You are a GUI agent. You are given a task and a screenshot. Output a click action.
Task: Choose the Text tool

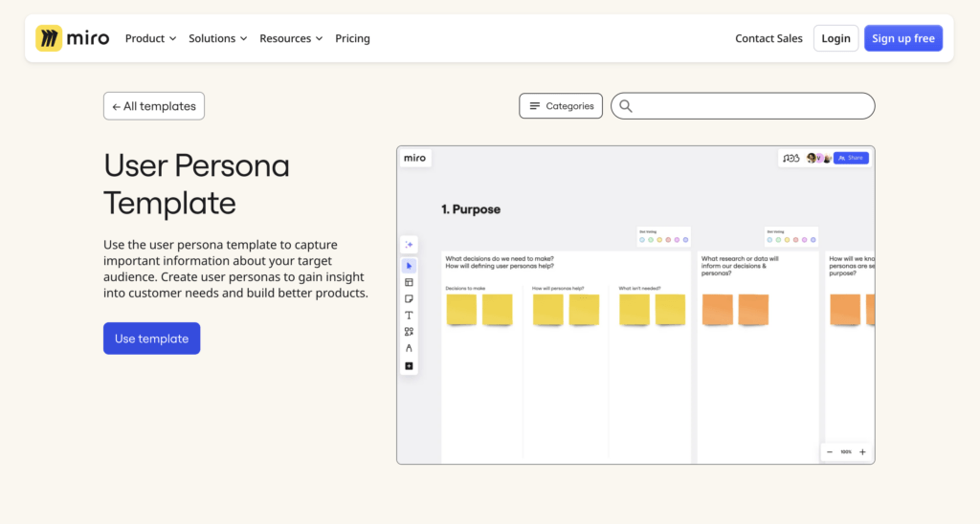409,316
